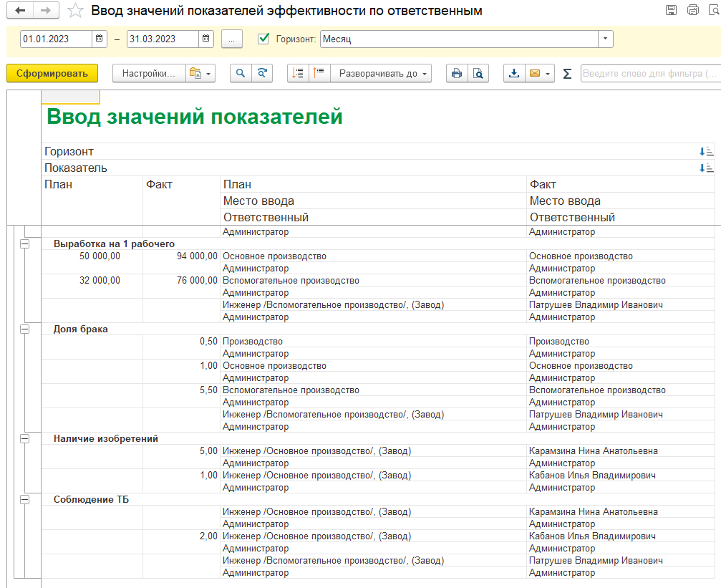This screenshot has height=588, width=721.
Task: Click the Sigma sum icon
Action: pos(567,74)
